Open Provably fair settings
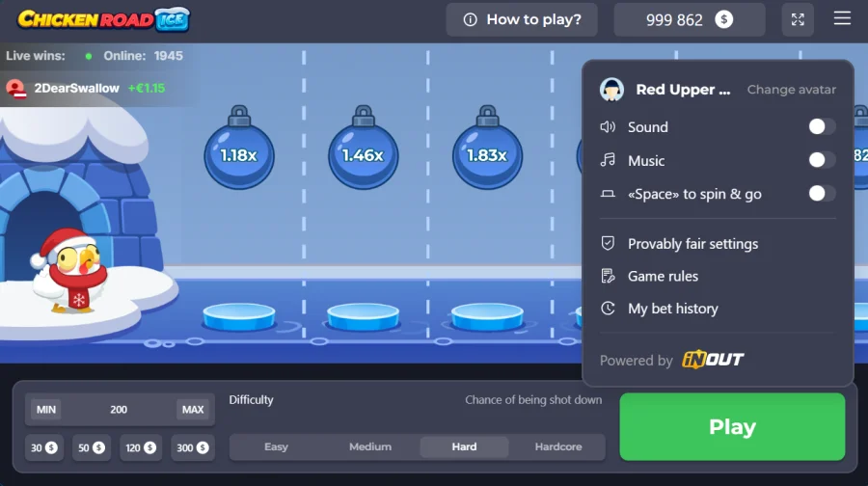The image size is (868, 486). pyautogui.click(x=692, y=244)
